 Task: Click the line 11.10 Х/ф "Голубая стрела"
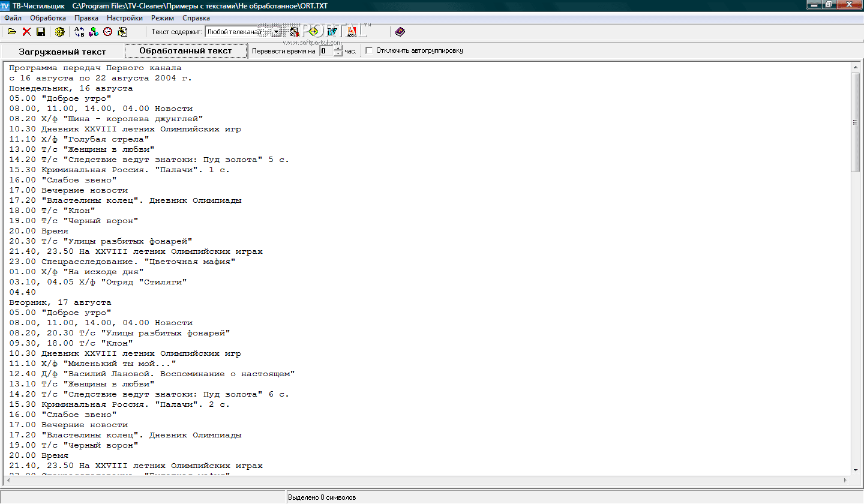coord(79,139)
